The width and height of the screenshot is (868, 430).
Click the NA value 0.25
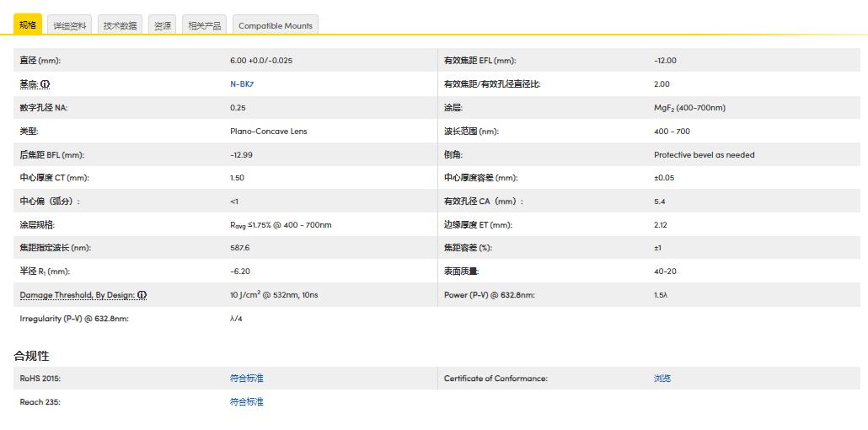(x=238, y=108)
